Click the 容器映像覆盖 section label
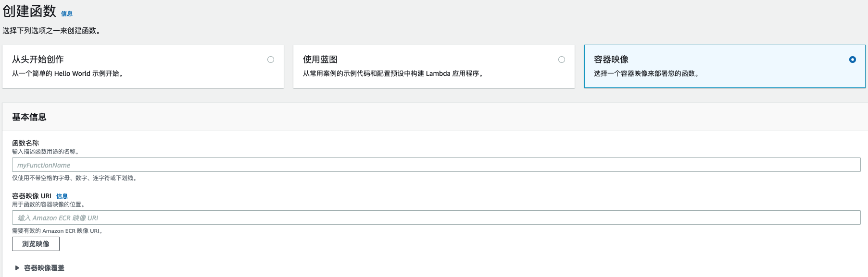This screenshot has width=868, height=277. [x=44, y=268]
